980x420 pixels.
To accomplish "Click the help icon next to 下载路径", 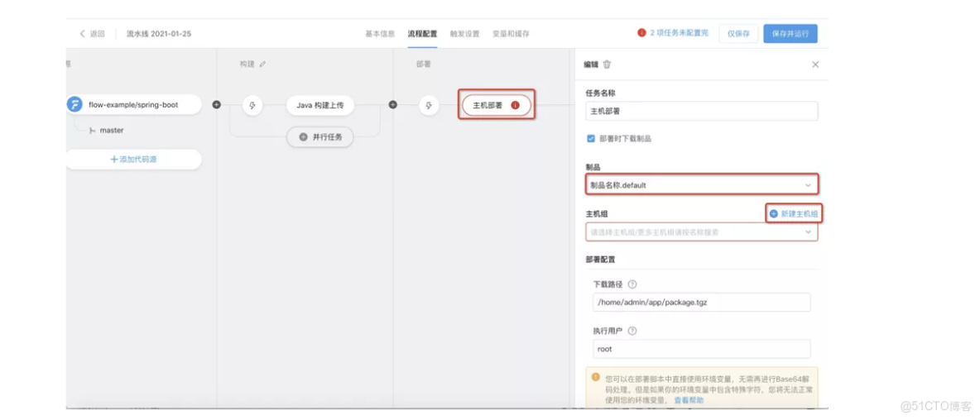I will 632,284.
